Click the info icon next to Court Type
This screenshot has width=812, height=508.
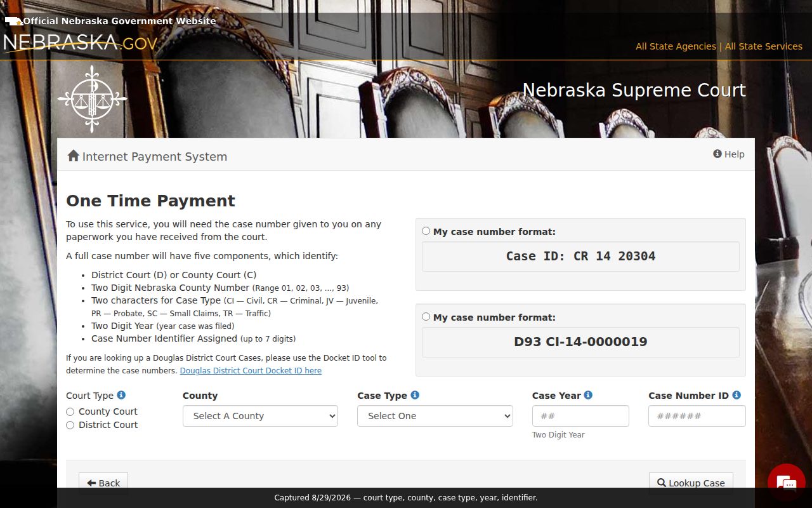(121, 395)
